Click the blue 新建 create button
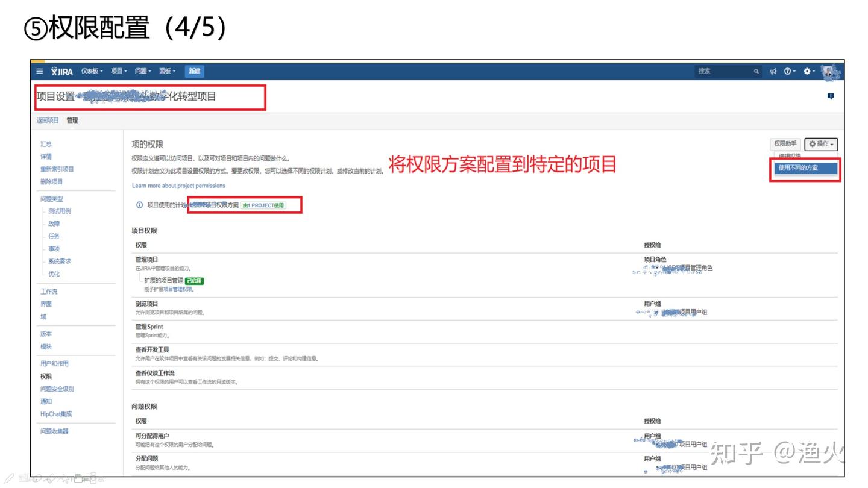This screenshot has width=868, height=488. [194, 71]
